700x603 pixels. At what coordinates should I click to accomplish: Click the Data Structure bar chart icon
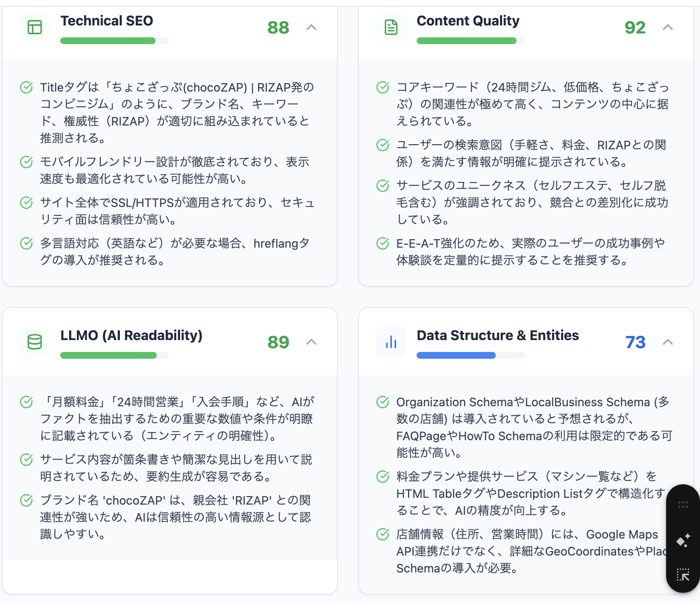coord(391,342)
